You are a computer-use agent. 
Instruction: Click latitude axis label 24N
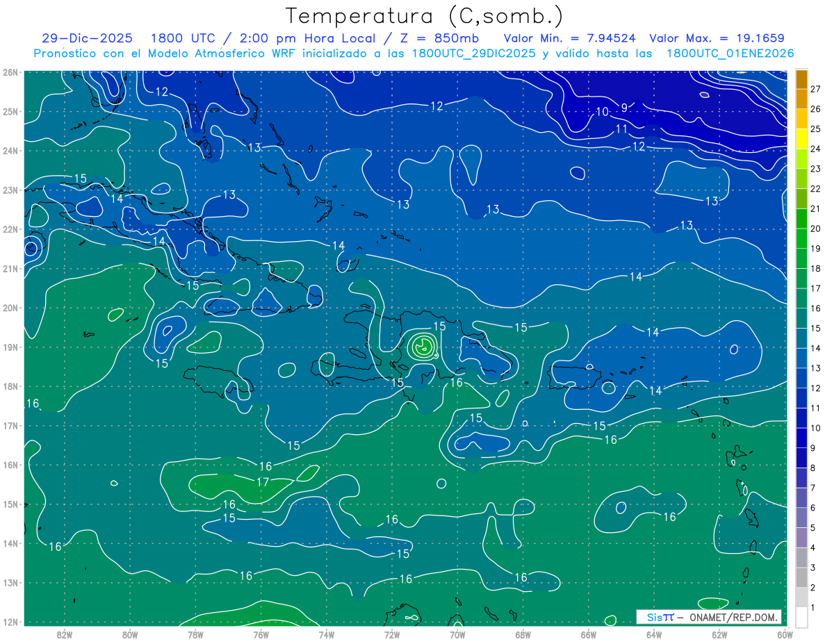point(10,151)
